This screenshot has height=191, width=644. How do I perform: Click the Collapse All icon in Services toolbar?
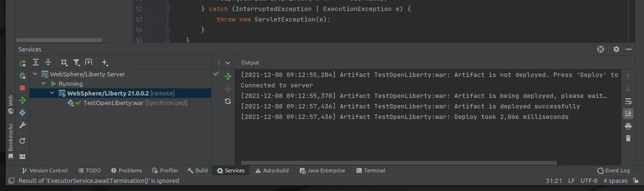click(48, 63)
